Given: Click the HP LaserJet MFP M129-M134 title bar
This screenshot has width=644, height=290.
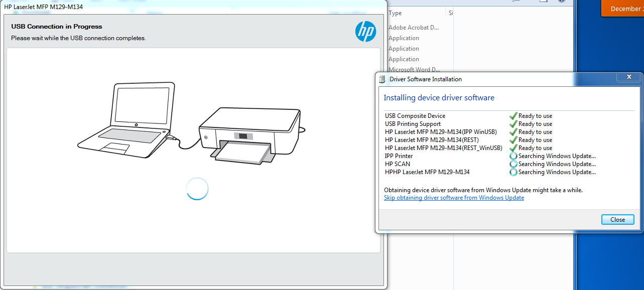Looking at the screenshot, I should 193,7.
